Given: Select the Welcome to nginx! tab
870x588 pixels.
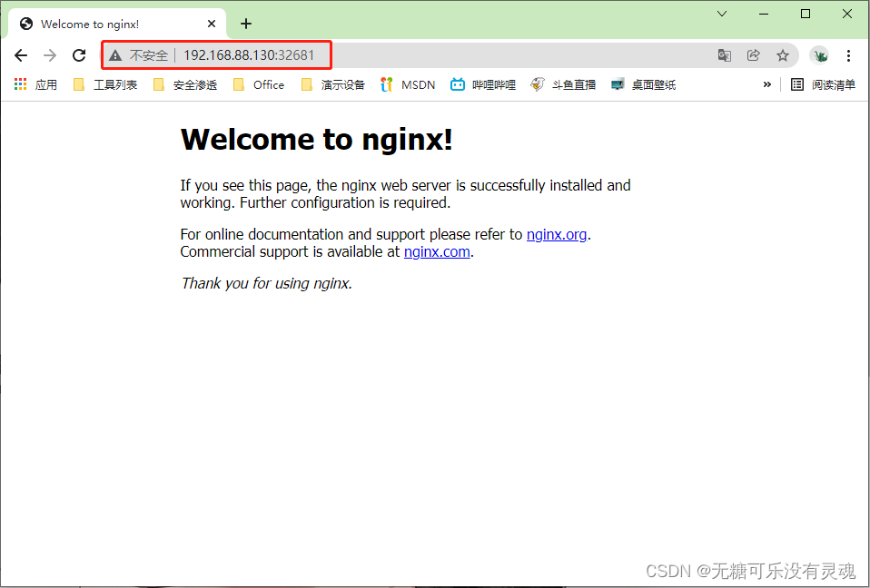Looking at the screenshot, I should (117, 24).
